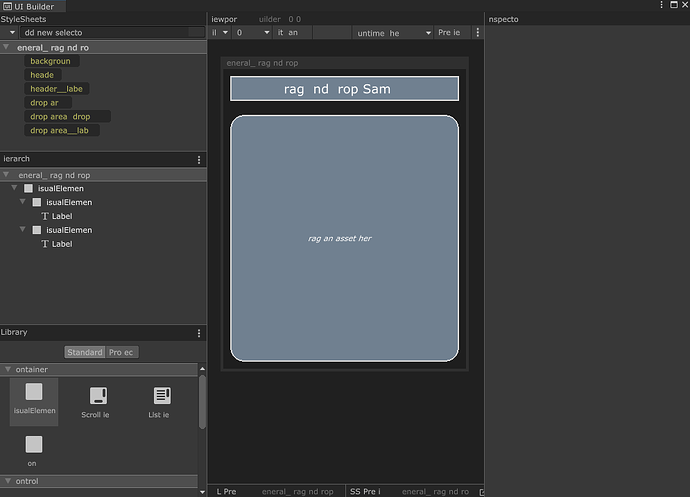Select the Scroll View container icon
The height and width of the screenshot is (497, 690).
click(x=98, y=395)
